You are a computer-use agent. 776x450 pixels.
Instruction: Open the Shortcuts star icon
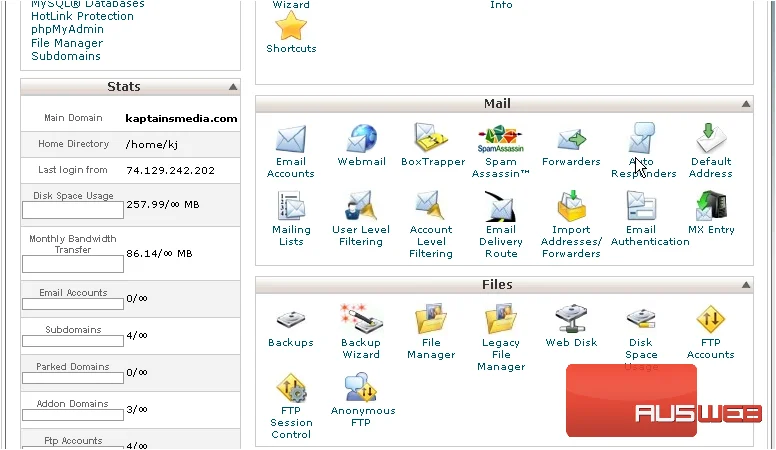pyautogui.click(x=291, y=25)
